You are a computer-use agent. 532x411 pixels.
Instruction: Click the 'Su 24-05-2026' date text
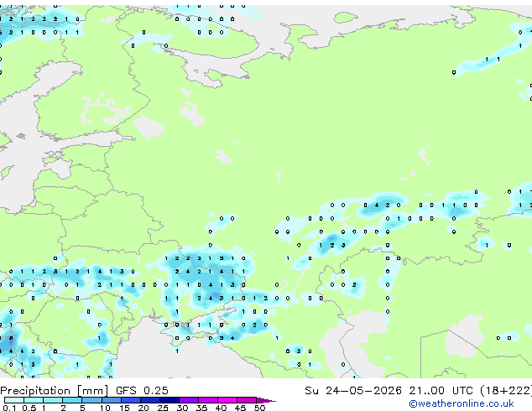[x=353, y=391]
